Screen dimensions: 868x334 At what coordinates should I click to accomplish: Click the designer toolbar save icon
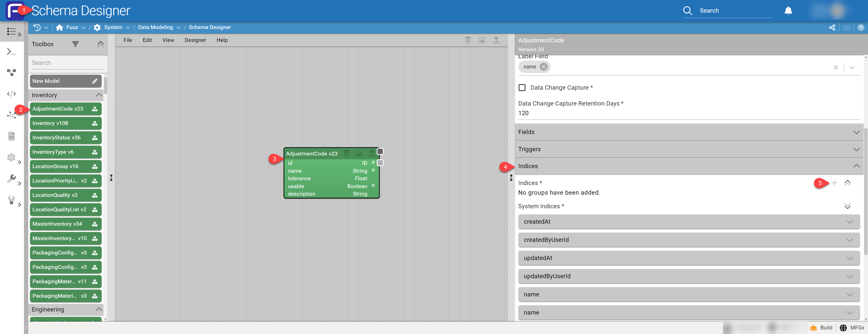[482, 40]
